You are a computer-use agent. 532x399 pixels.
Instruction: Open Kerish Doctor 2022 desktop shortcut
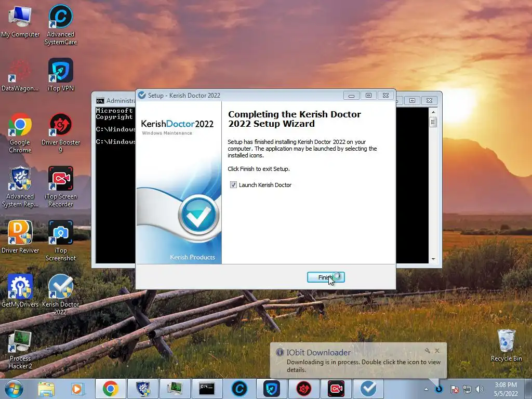(x=61, y=295)
